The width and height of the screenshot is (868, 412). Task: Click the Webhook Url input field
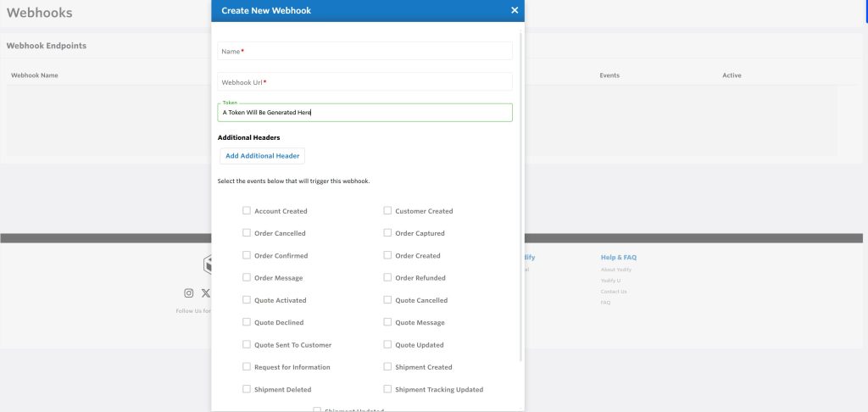[364, 82]
